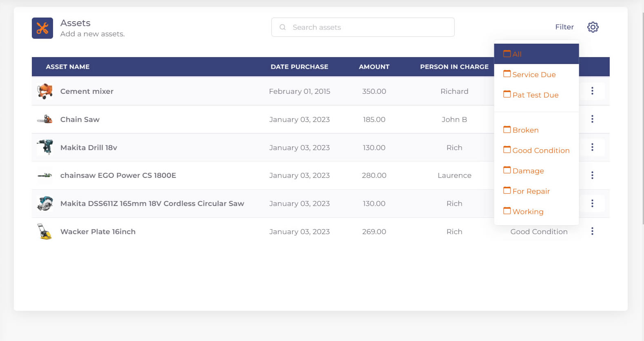Screen dimensions: 644x341
Task: Open chainsaw EGO Power CS 1800E name
Action: 118,175
